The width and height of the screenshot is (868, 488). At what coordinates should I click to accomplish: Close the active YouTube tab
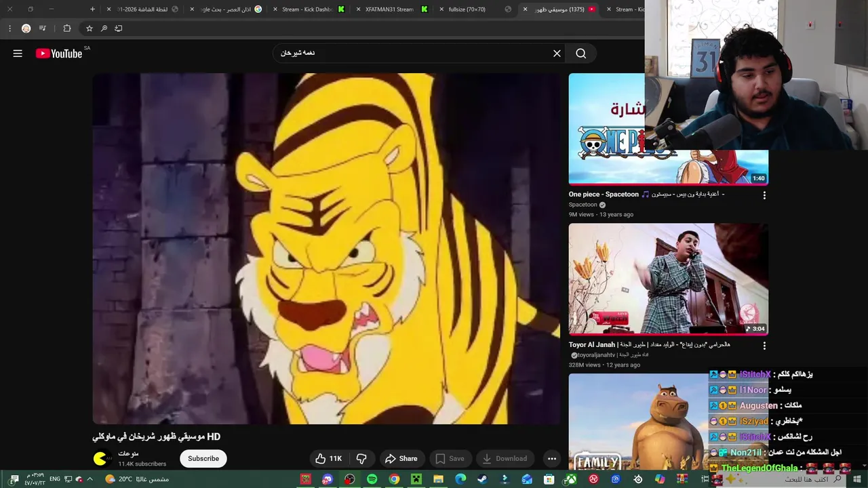coord(525,9)
